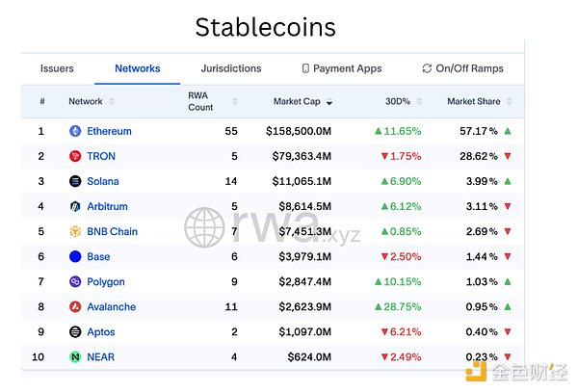Open the Ethereum network link
Screen dimensions: 578x392
(x=109, y=131)
